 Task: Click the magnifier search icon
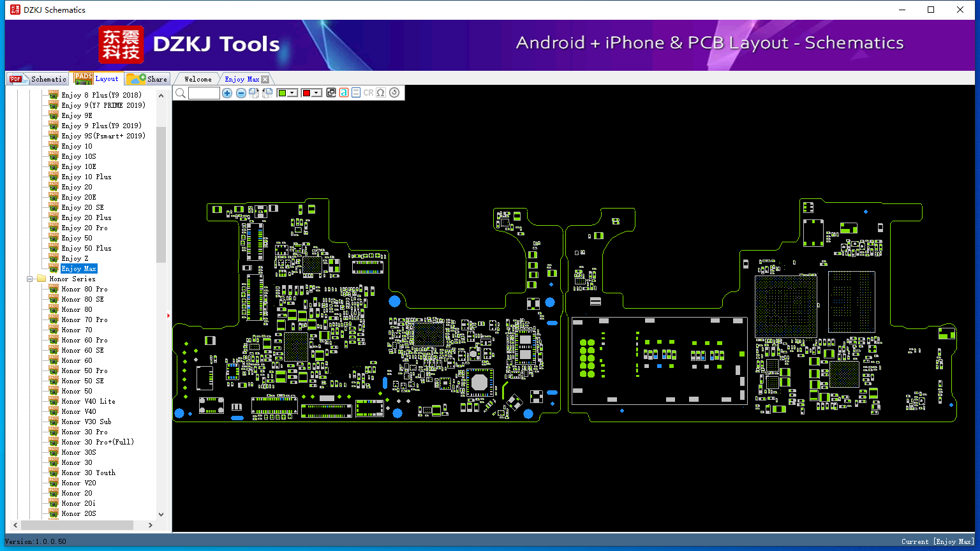coord(181,93)
